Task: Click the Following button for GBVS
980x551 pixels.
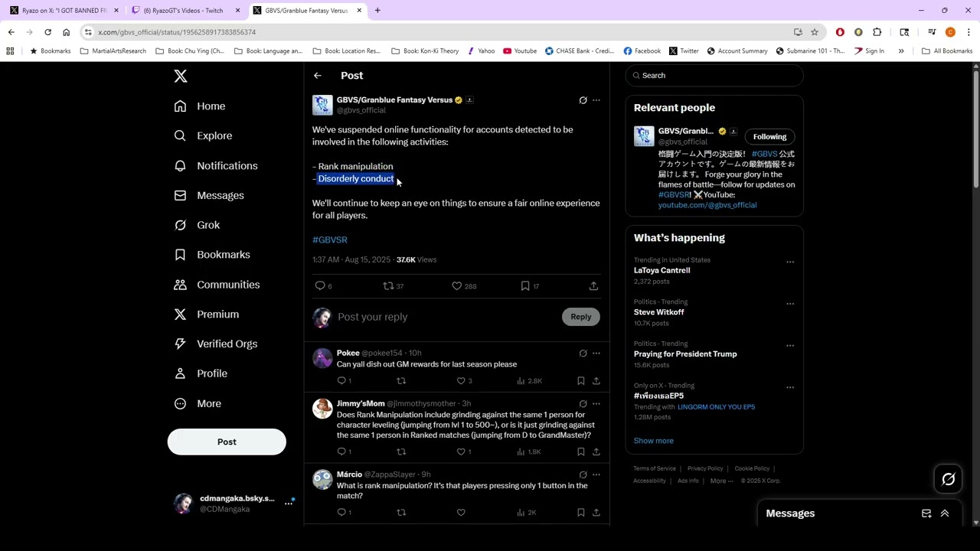Action: [769, 137]
